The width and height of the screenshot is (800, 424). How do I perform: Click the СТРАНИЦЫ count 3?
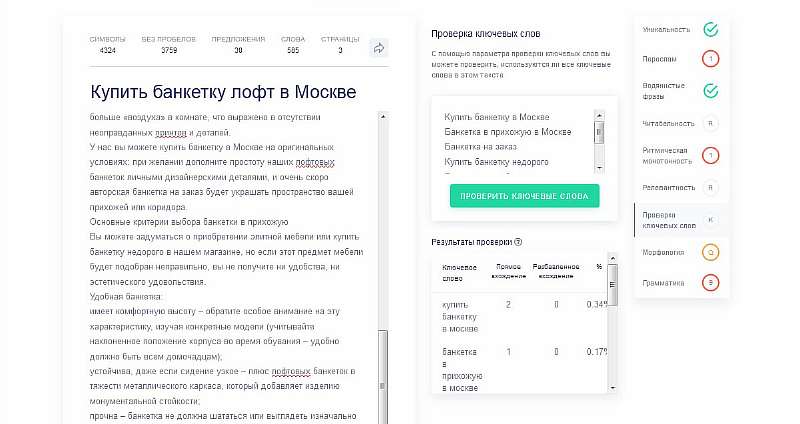[x=340, y=50]
